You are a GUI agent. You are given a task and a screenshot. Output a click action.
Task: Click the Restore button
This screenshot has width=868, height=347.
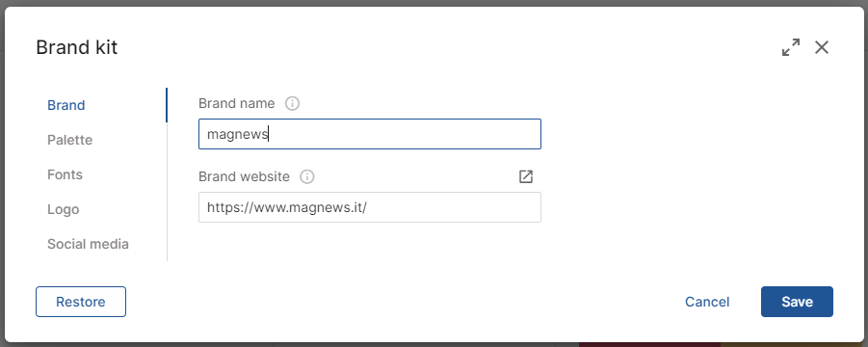(81, 302)
